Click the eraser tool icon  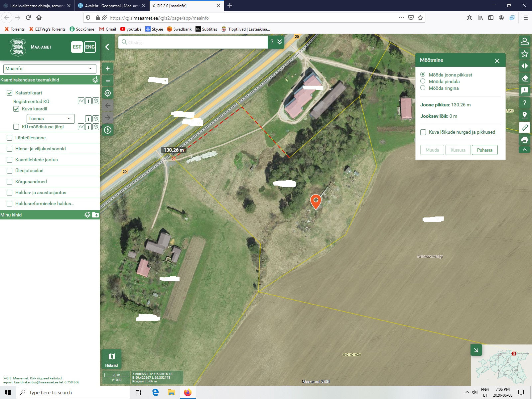[x=524, y=78]
